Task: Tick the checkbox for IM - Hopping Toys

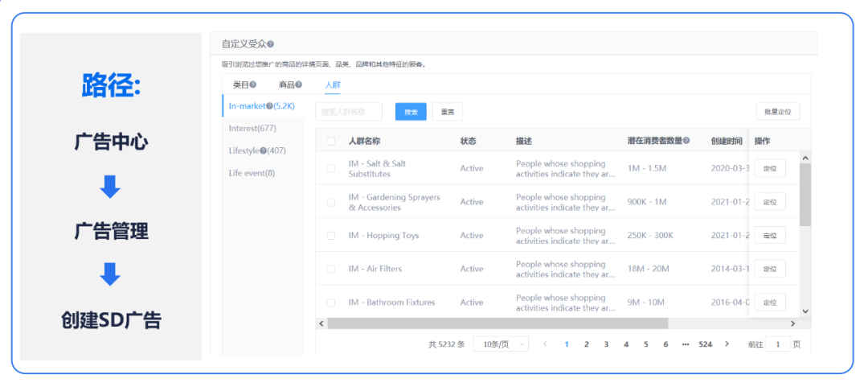Action: pos(331,236)
